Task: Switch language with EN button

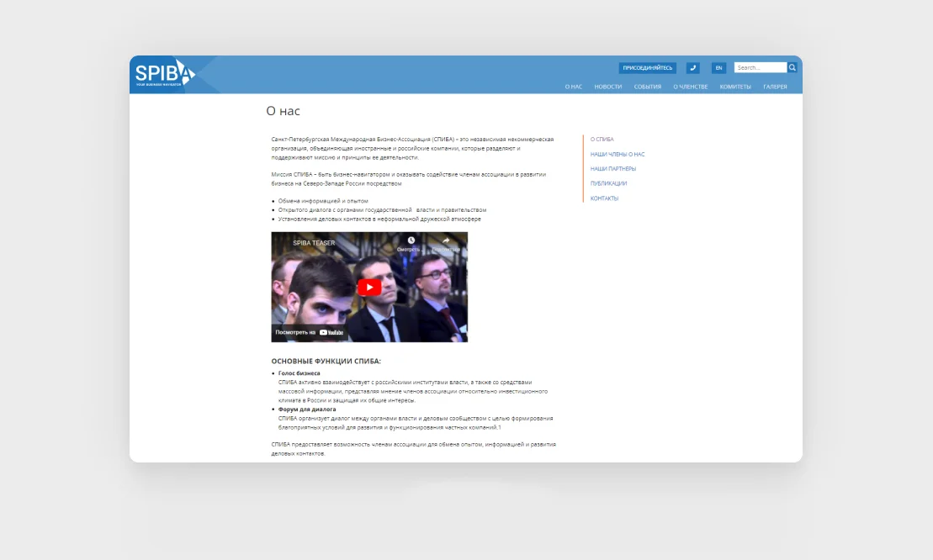Action: (718, 68)
